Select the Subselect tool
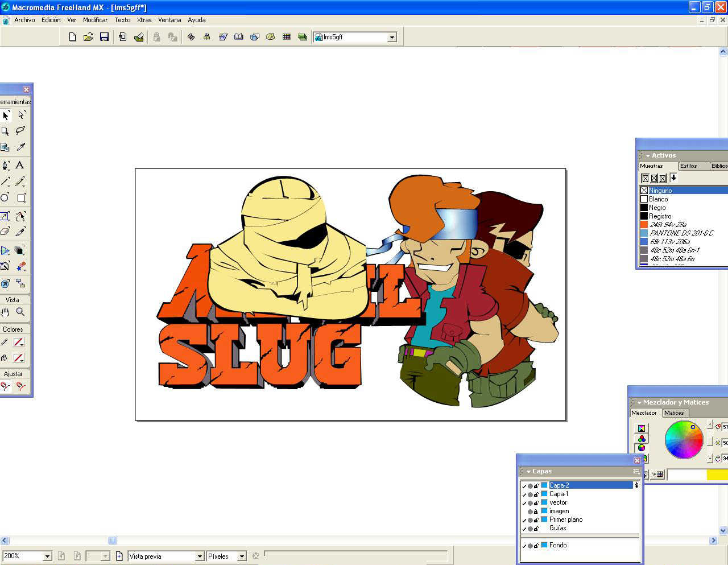The height and width of the screenshot is (565, 728). pos(21,116)
